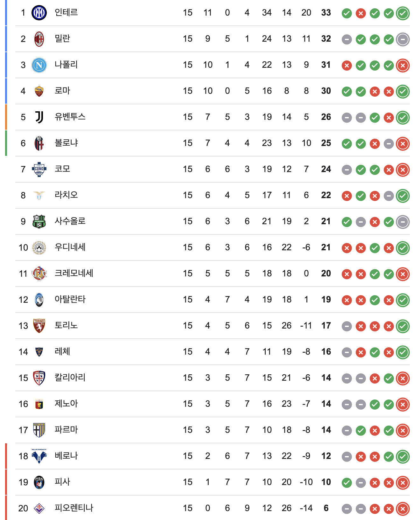Click Pisa's oldest form win checkmark
The image size is (420, 520).
tap(347, 483)
